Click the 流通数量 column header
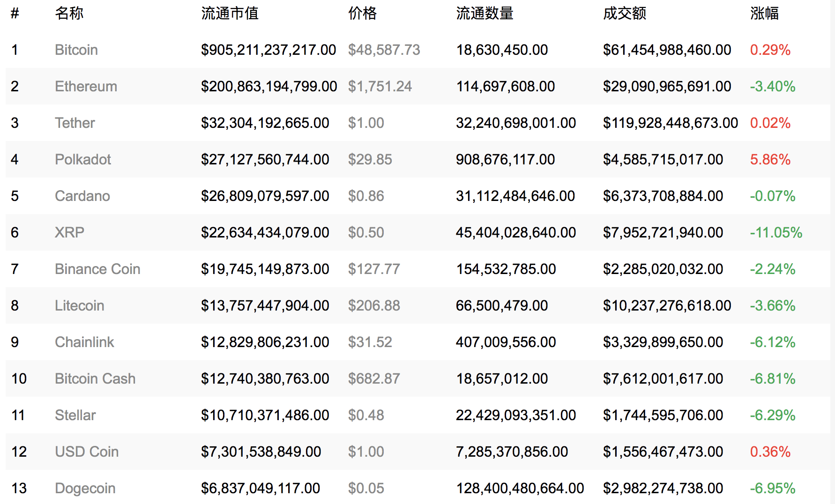The height and width of the screenshot is (504, 835). [x=485, y=13]
